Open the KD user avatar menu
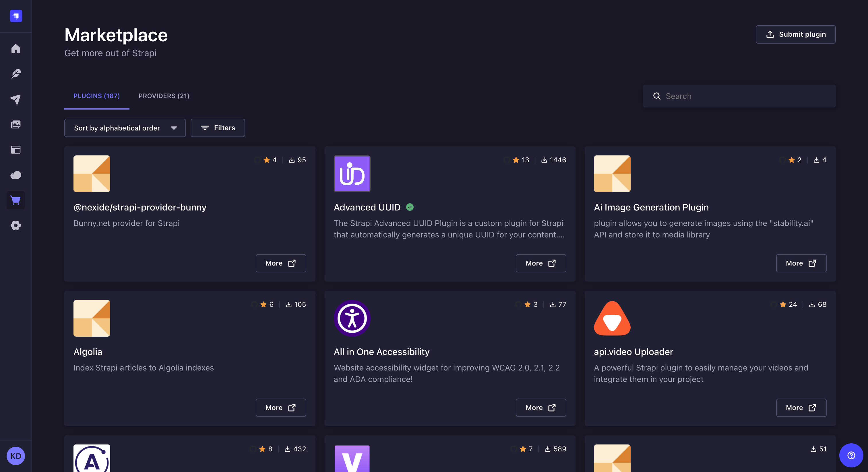This screenshot has height=472, width=868. (x=15, y=456)
